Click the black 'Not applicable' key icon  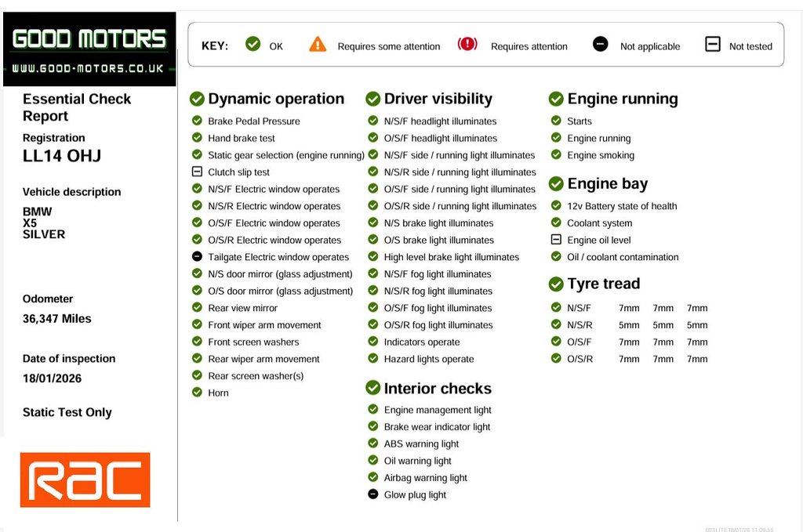coord(600,44)
